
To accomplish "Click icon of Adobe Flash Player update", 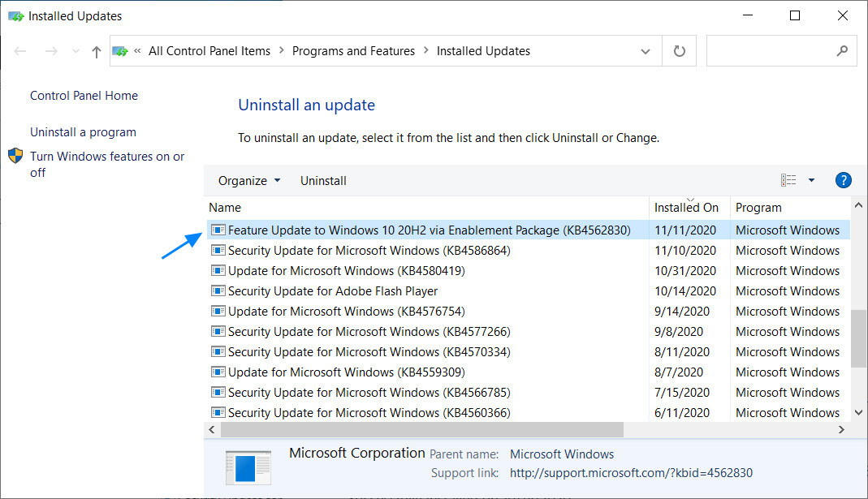I will pos(218,291).
